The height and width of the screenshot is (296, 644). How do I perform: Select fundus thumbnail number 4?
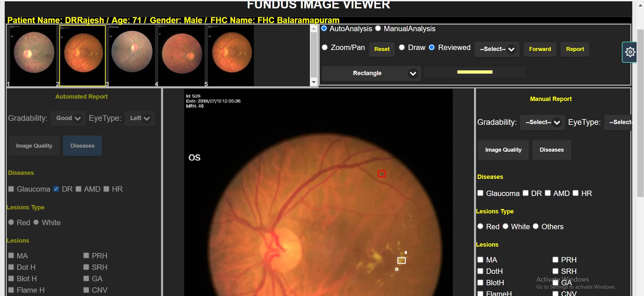point(181,55)
